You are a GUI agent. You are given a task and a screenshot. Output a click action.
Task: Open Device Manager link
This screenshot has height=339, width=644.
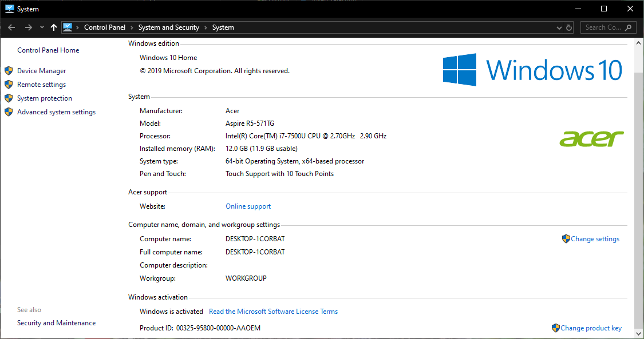[41, 71]
